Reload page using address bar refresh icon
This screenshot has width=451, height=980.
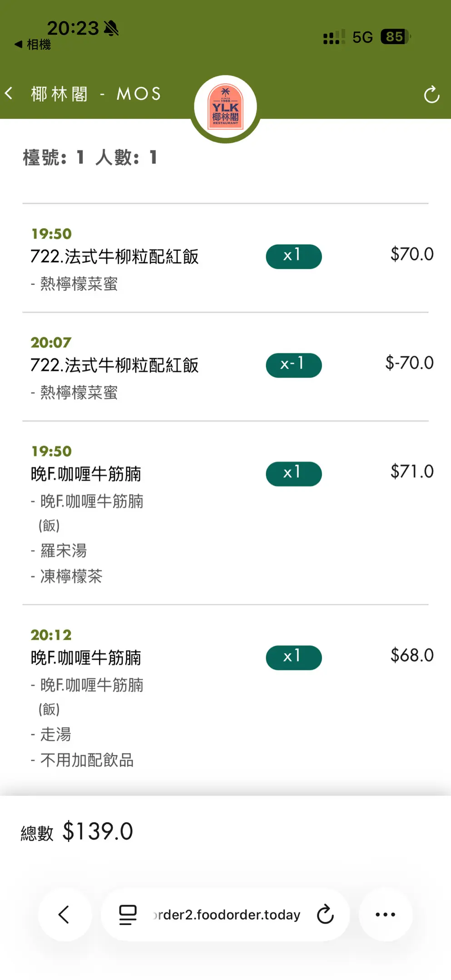(325, 914)
